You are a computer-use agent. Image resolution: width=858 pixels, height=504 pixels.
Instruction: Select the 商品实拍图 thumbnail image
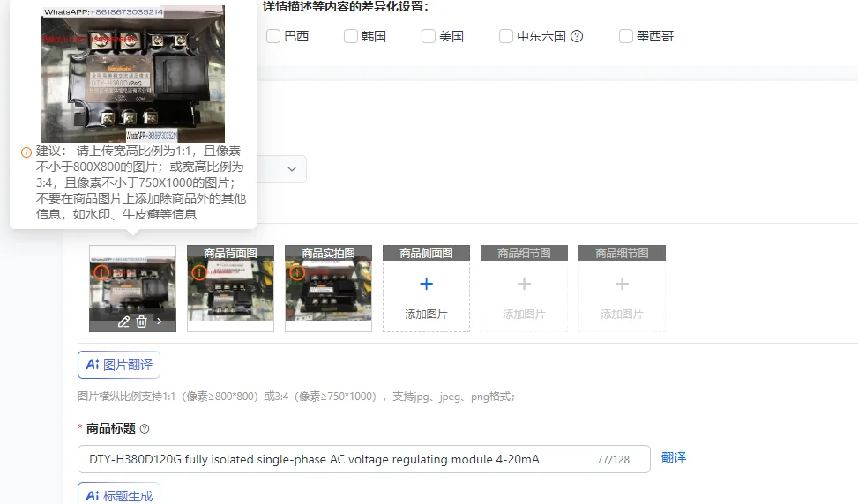tap(328, 289)
